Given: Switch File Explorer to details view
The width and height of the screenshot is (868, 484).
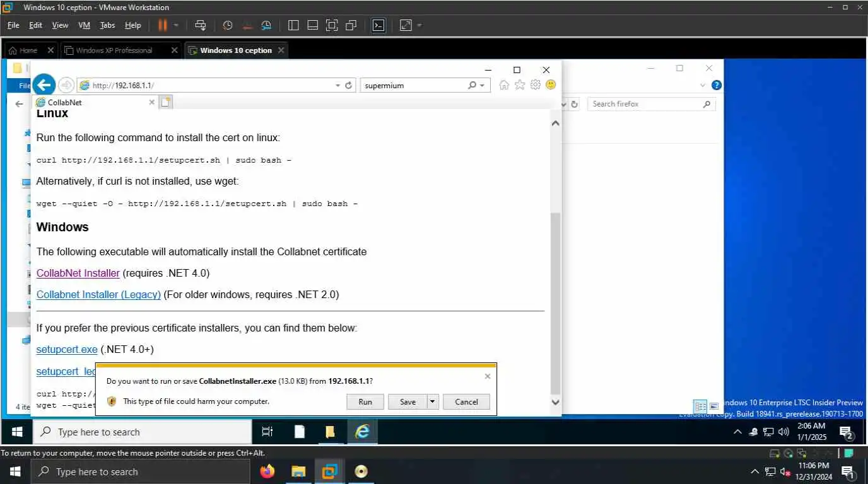Looking at the screenshot, I should (x=700, y=406).
